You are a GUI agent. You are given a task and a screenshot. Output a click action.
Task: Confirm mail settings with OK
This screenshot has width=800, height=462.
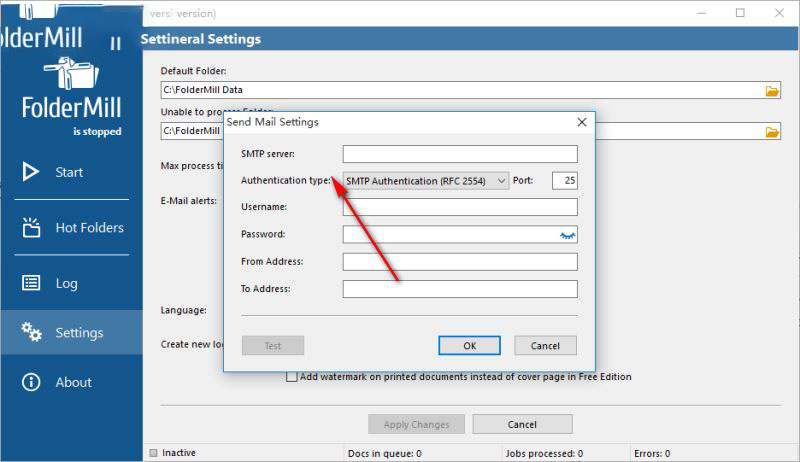coord(469,345)
